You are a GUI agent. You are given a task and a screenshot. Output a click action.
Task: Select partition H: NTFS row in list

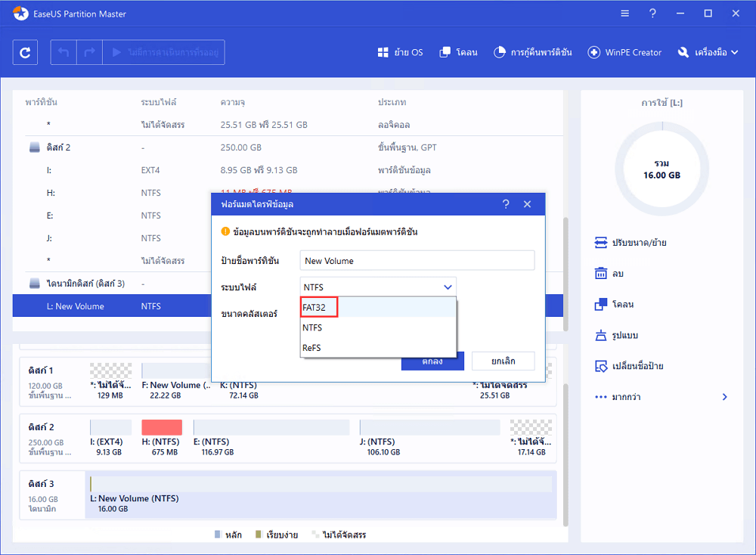(x=112, y=193)
